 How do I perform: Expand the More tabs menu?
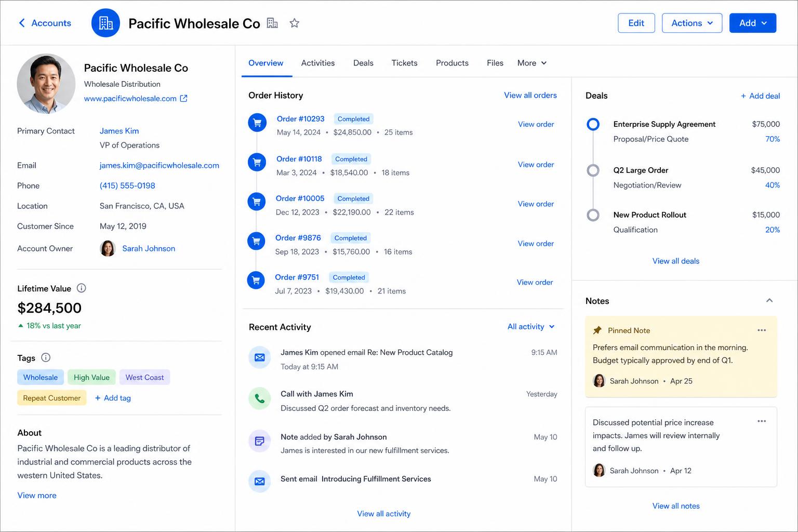click(532, 63)
